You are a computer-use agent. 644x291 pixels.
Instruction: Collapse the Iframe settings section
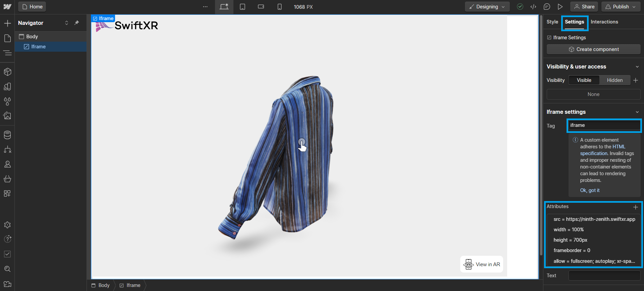point(637,112)
